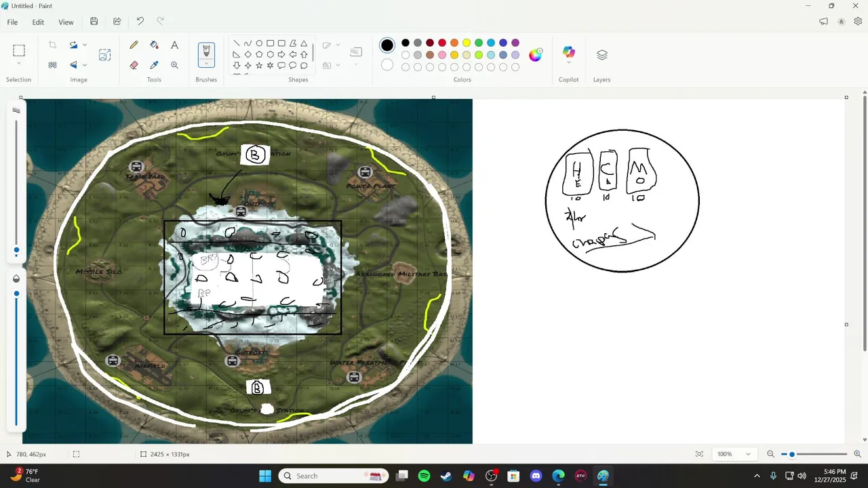The width and height of the screenshot is (868, 488).
Task: Activate Color 2 secondary white swatch
Action: tap(387, 65)
